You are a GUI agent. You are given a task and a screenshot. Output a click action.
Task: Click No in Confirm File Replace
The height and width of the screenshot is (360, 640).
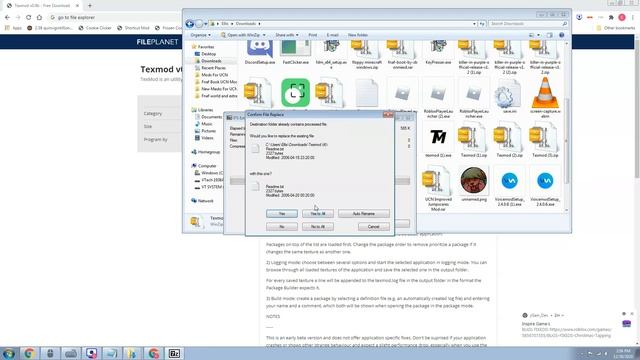tap(282, 227)
